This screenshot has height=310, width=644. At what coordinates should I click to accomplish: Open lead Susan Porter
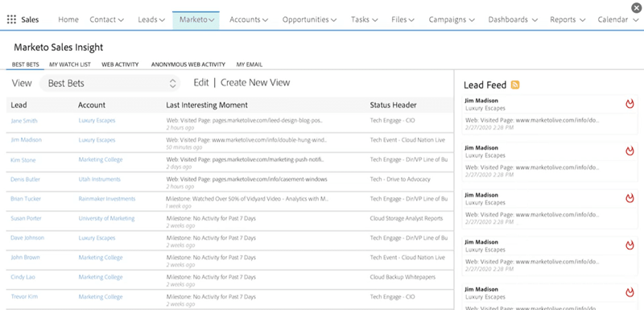coord(26,218)
